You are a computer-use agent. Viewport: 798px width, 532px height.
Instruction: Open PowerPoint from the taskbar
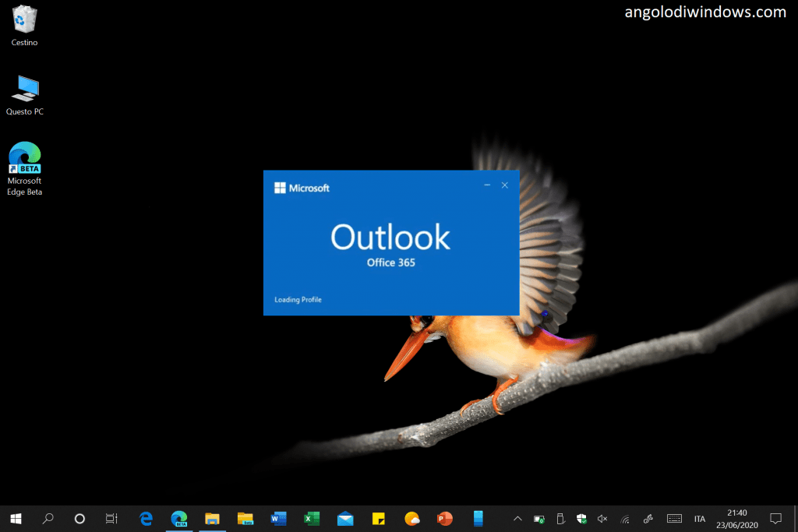pos(445,518)
